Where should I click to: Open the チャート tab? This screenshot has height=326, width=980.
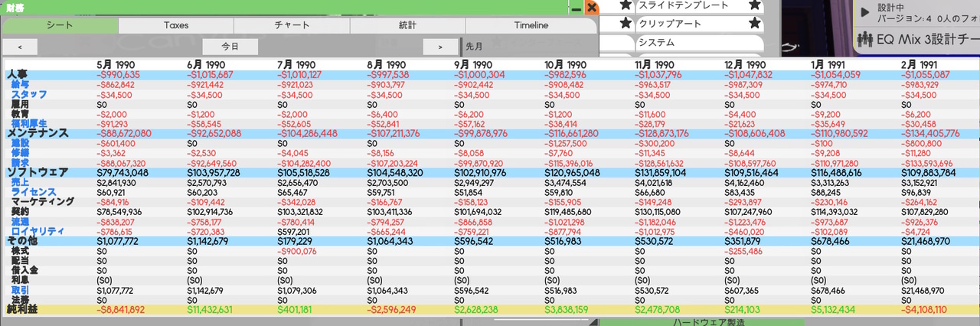coord(292,25)
